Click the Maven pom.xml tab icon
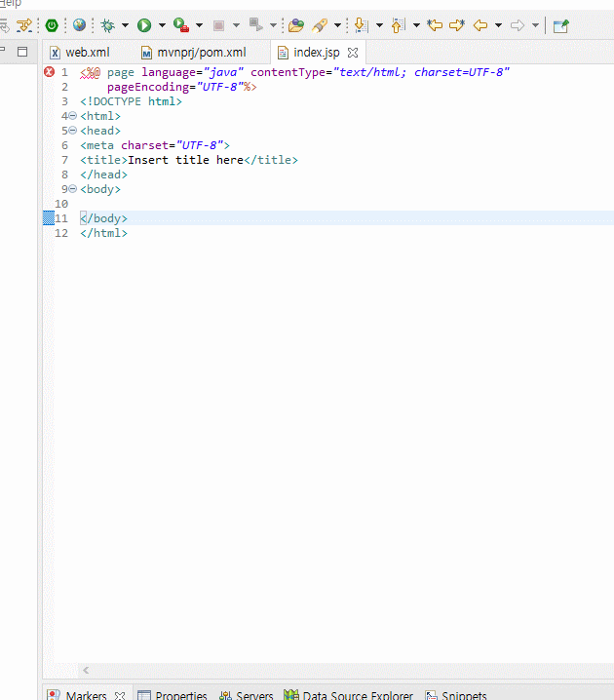The width and height of the screenshot is (614, 700). [x=146, y=53]
